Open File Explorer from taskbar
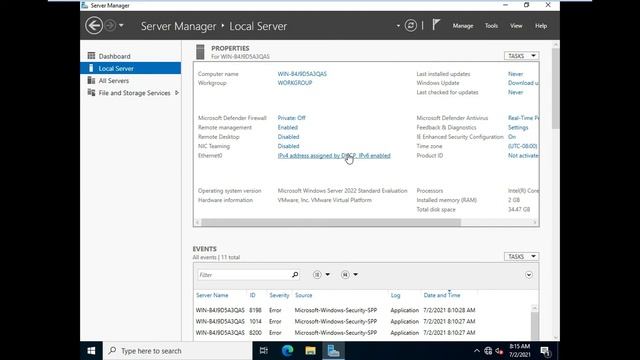The image size is (640, 360). pyautogui.click(x=311, y=351)
